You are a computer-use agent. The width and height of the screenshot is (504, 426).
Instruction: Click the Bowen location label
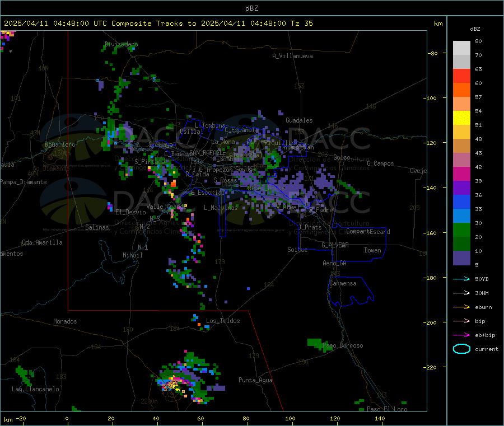point(372,250)
